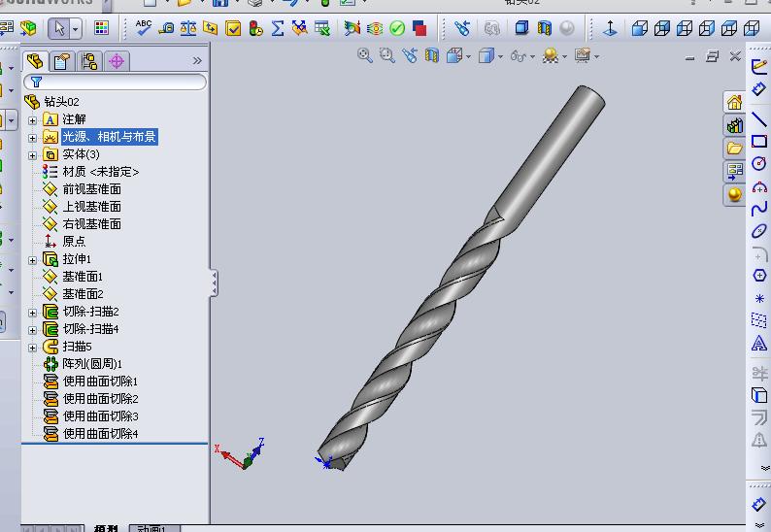
Task: Expand the 实体(3) solid bodies folder
Action: [x=32, y=155]
